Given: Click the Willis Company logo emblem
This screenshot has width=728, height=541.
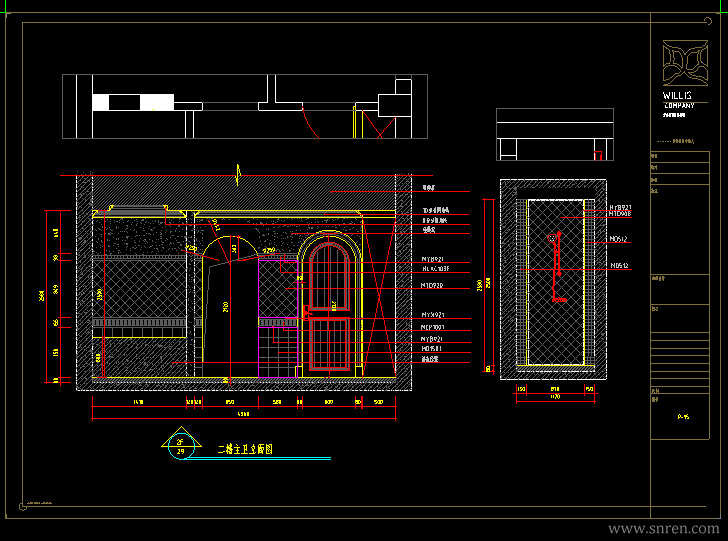Looking at the screenshot, I should [x=685, y=63].
